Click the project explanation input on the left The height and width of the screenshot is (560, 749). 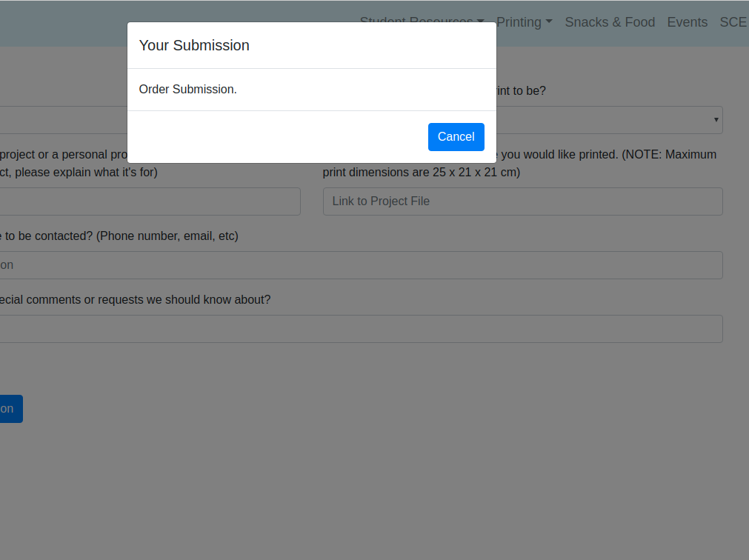[148, 201]
